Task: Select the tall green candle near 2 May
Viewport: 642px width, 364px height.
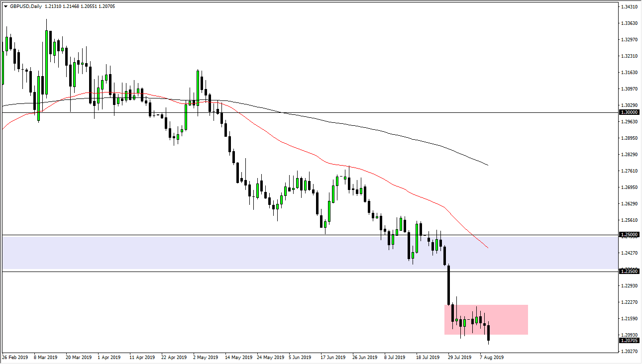Action: pos(198,87)
